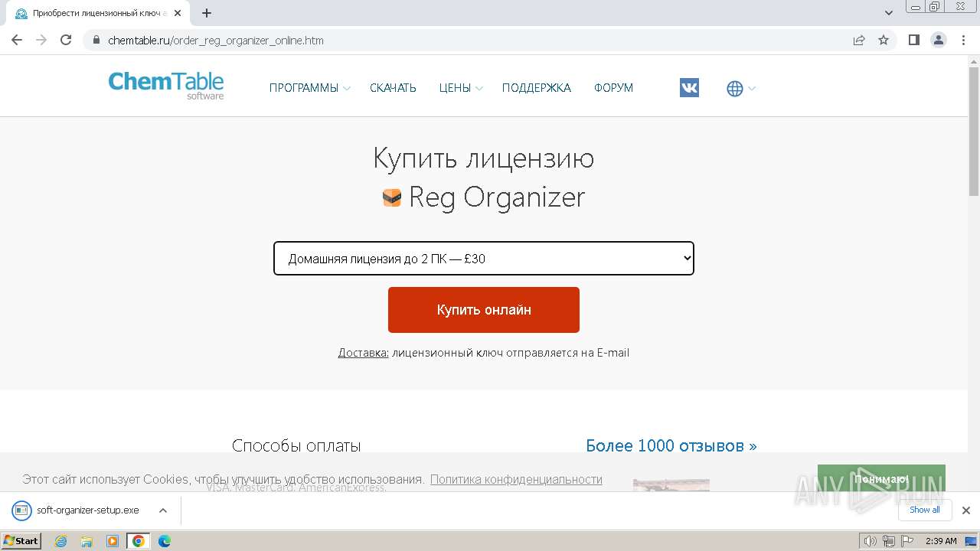The image size is (980, 551).
Task: Go to ПОДДЕРЖКА page
Action: (537, 88)
